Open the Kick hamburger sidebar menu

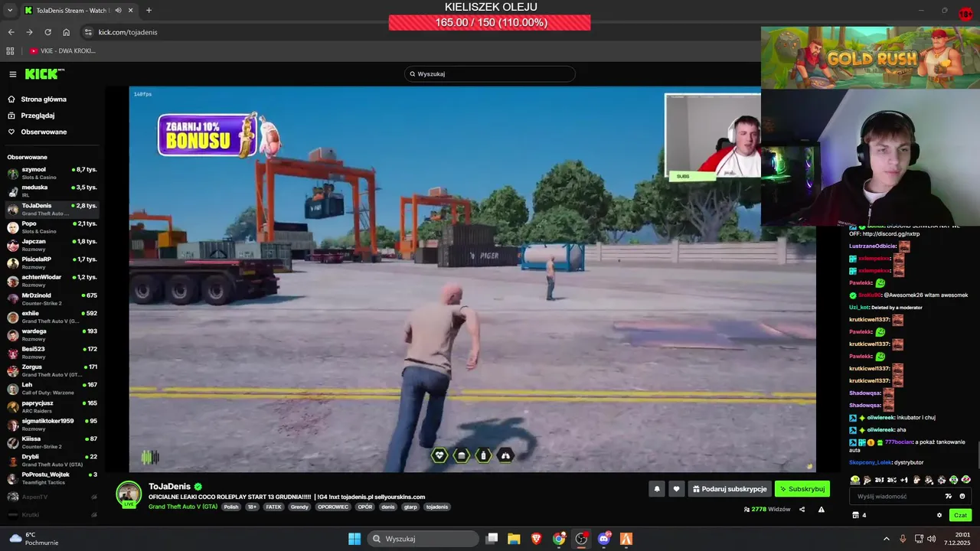pos(13,74)
